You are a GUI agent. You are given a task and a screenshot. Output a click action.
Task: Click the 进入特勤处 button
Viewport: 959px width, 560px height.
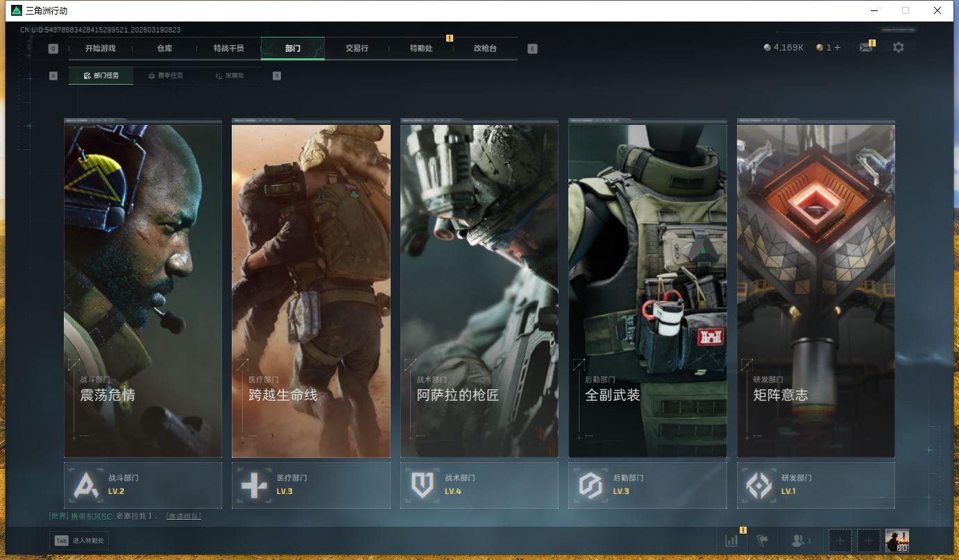pyautogui.click(x=79, y=541)
